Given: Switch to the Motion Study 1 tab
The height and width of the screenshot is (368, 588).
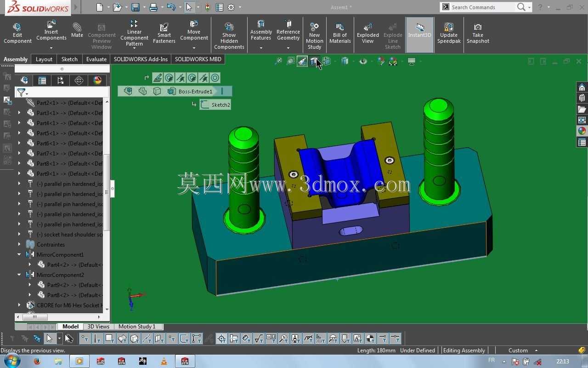Looking at the screenshot, I should pos(137,327).
